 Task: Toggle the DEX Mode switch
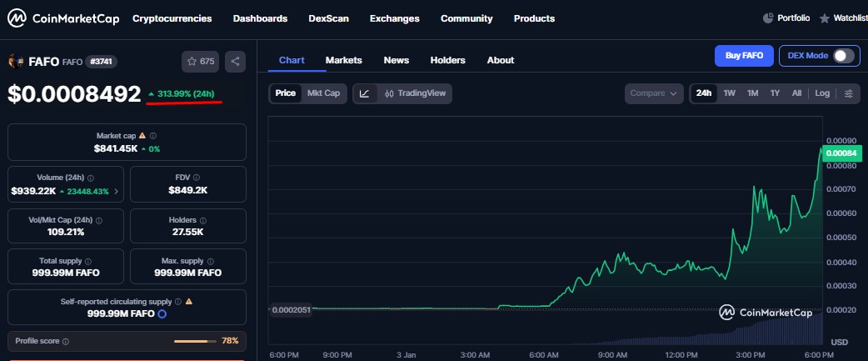tap(843, 56)
